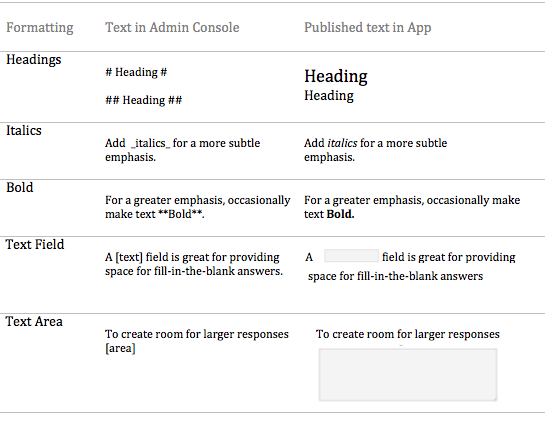This screenshot has height=422, width=555.
Task: Click the Headings row label
Action: click(x=34, y=59)
